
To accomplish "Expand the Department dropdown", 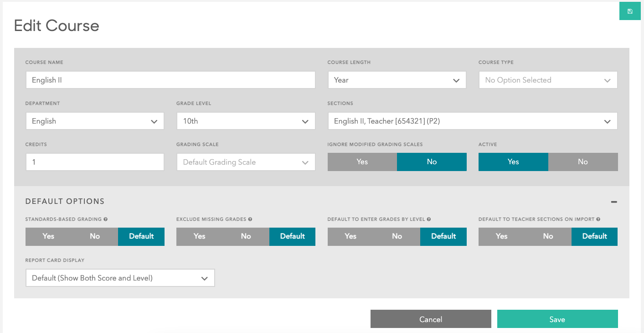I will click(94, 121).
